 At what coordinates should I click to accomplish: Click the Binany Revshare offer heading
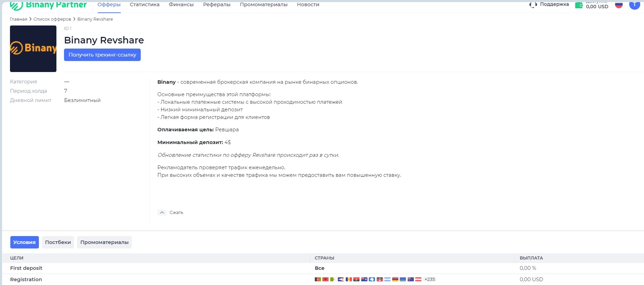[104, 40]
